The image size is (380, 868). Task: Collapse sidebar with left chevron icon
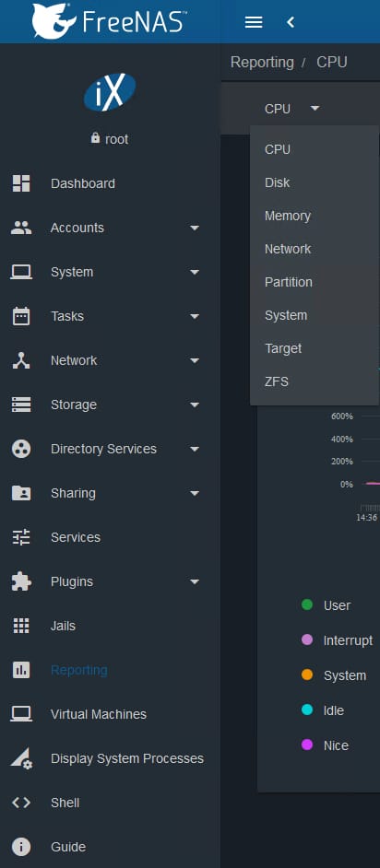pyautogui.click(x=291, y=22)
